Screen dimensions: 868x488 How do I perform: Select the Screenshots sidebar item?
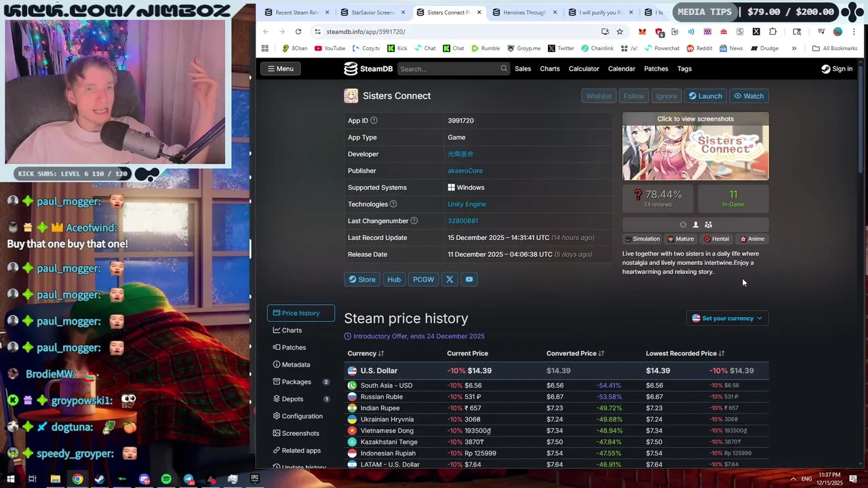[x=301, y=433]
